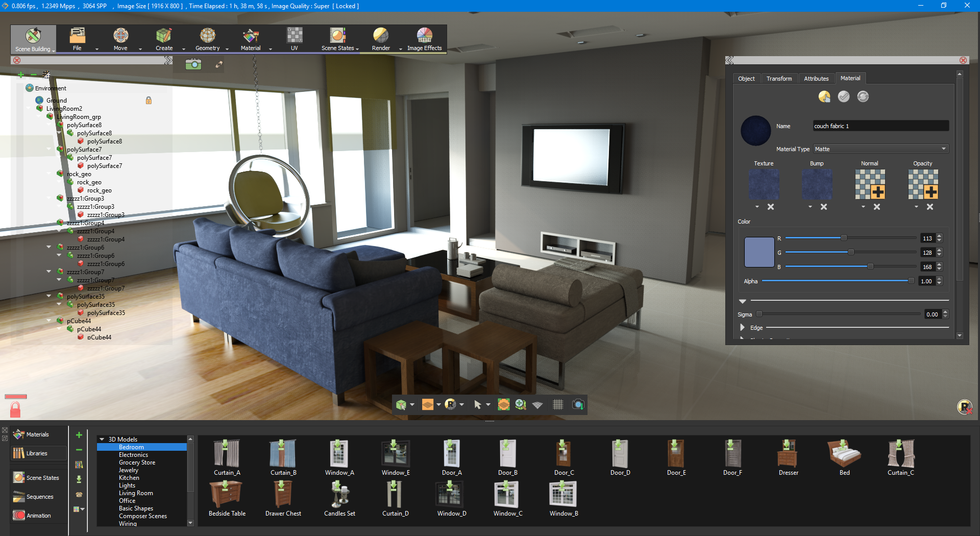Remove the Bump texture with its X button

823,207
